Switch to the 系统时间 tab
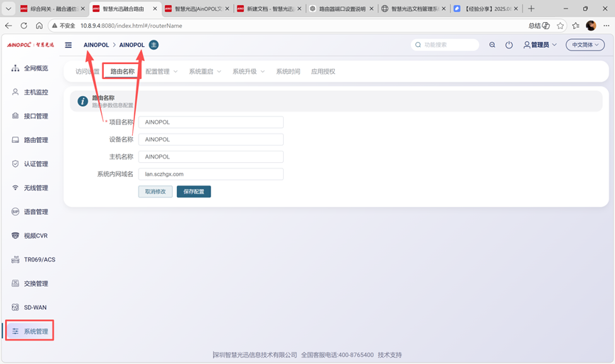Image resolution: width=615 pixels, height=364 pixels. [x=288, y=72]
